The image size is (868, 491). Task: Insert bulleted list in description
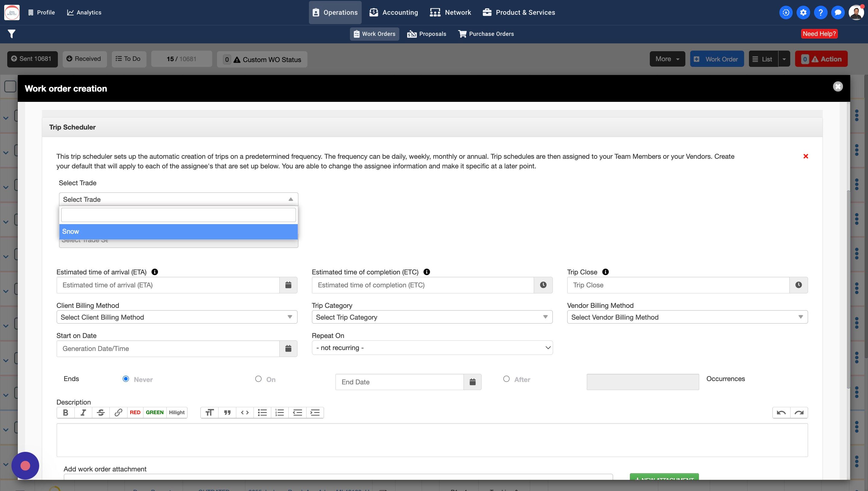262,412
